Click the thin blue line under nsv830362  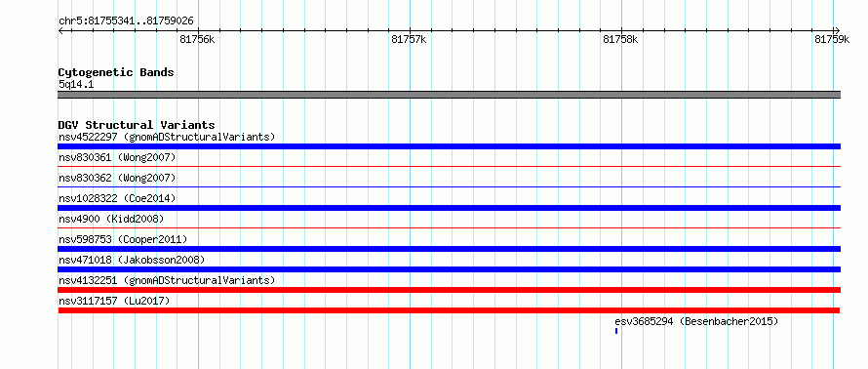(449, 186)
